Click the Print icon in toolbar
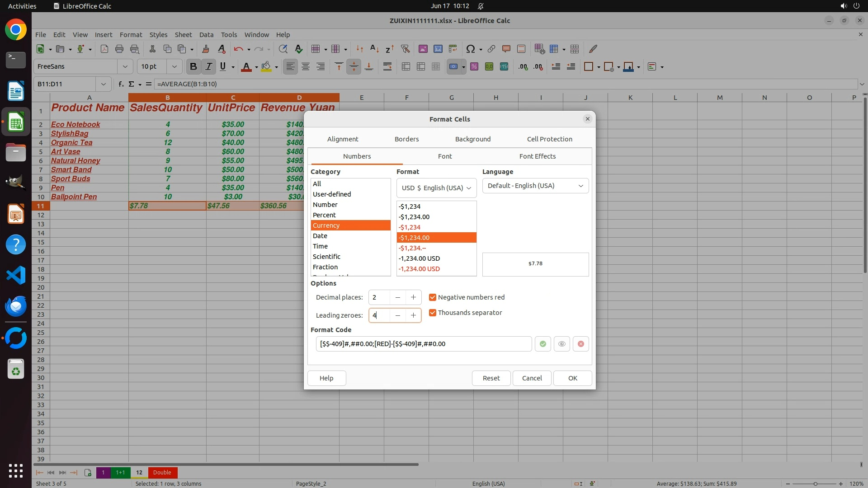Image resolution: width=868 pixels, height=488 pixels. [119, 49]
